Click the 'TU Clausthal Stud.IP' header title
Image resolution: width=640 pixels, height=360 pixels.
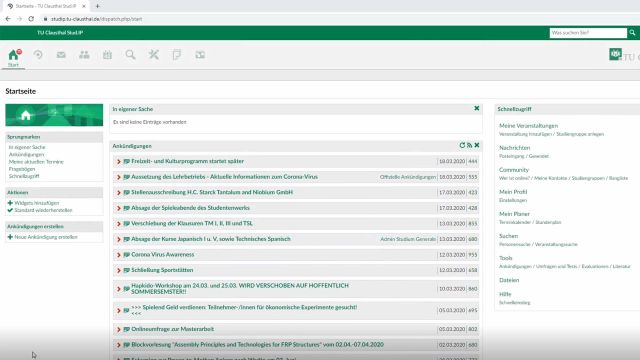click(x=60, y=33)
